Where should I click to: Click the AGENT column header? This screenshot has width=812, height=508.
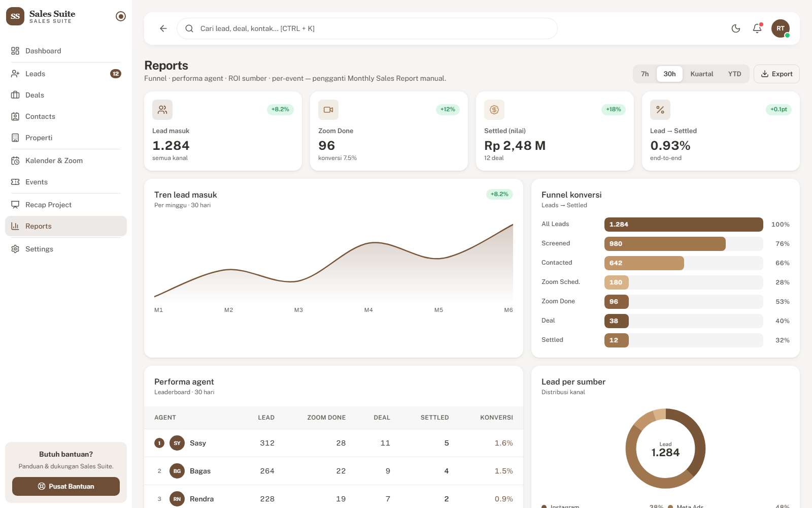point(165,418)
